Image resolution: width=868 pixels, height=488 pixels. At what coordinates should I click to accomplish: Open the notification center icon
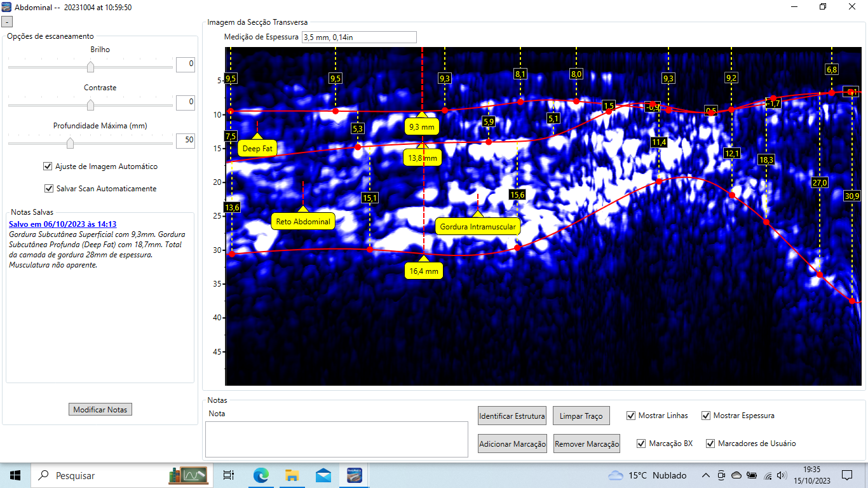[847, 475]
